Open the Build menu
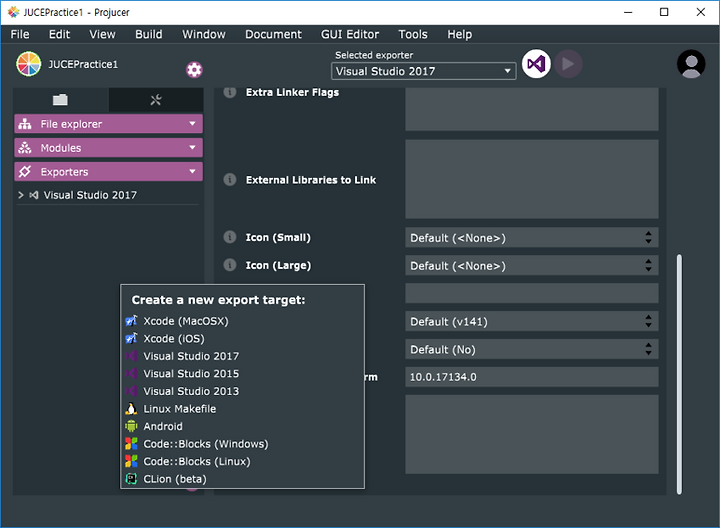 tap(149, 34)
